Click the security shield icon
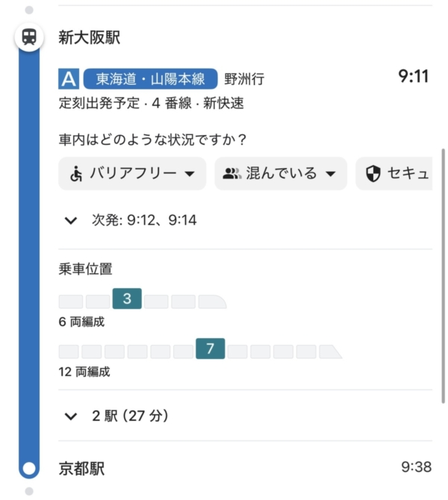448x500 pixels. point(373,174)
